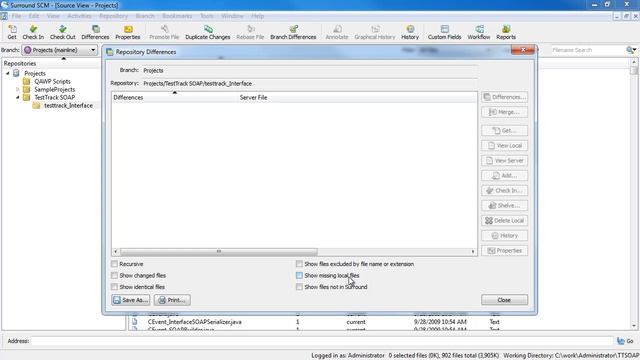
Task: Select the Projects root repository node
Action: click(35, 73)
